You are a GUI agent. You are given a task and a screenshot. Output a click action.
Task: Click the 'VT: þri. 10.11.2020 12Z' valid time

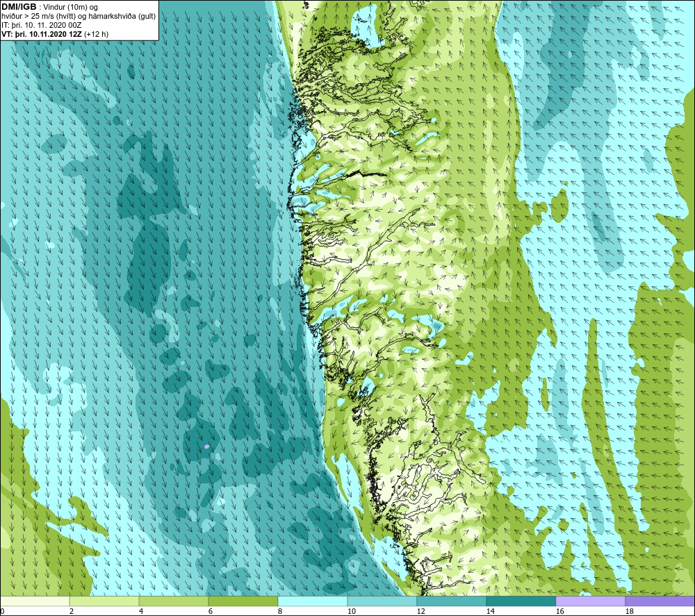(42, 34)
